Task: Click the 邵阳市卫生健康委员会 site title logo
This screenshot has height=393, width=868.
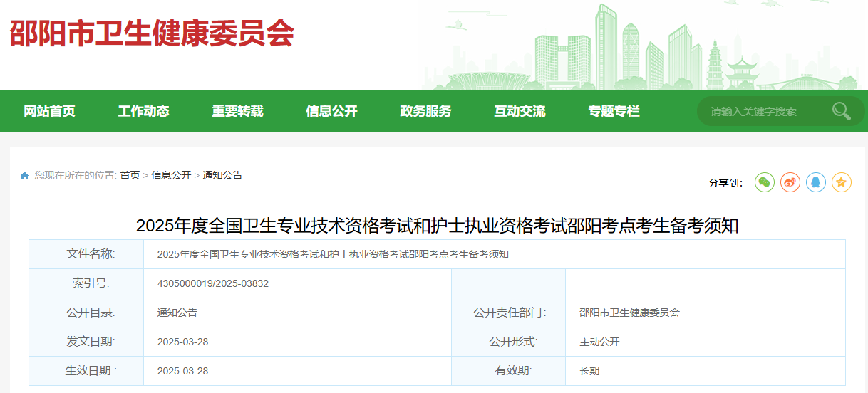Action: point(152,33)
